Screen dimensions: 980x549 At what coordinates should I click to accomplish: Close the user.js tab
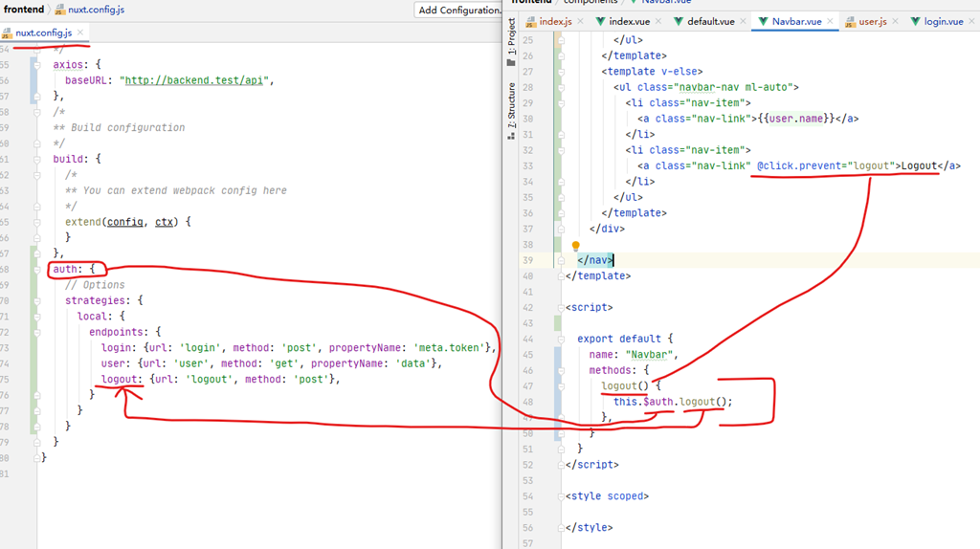tap(895, 21)
